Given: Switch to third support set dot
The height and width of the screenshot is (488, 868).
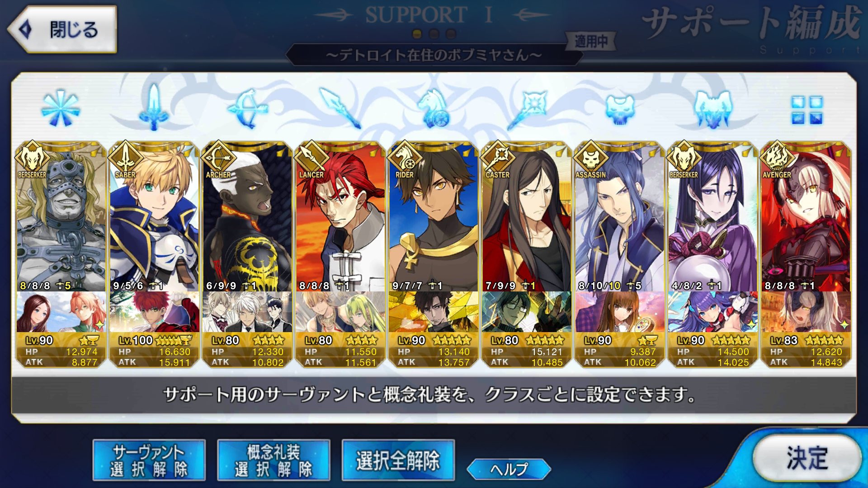Looking at the screenshot, I should pos(451,34).
